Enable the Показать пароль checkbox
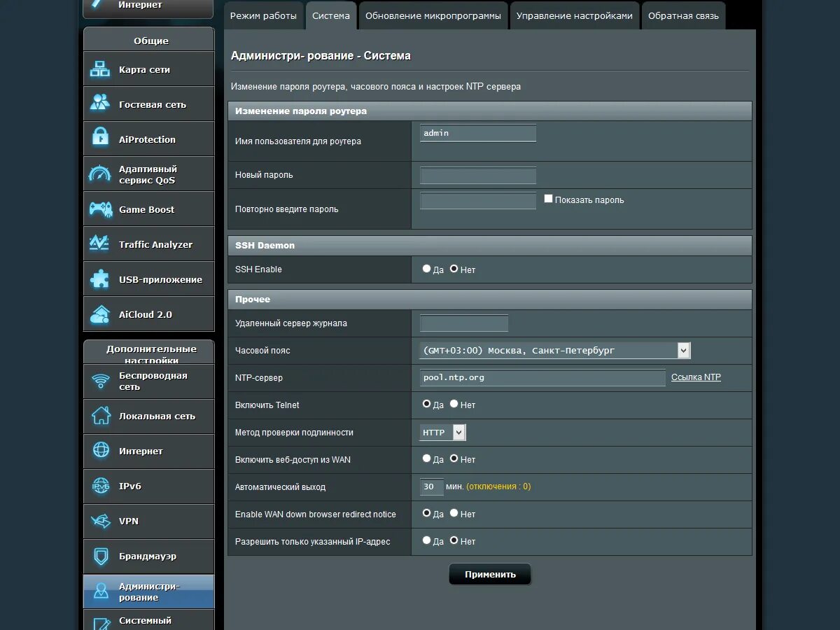 [549, 199]
